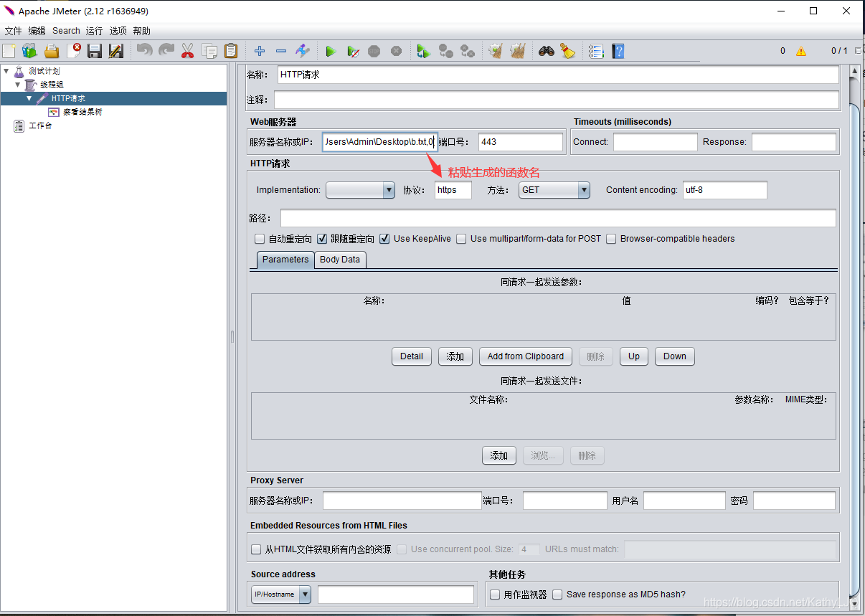Click the yellow warning triangle icon
865x616 pixels.
(x=800, y=51)
